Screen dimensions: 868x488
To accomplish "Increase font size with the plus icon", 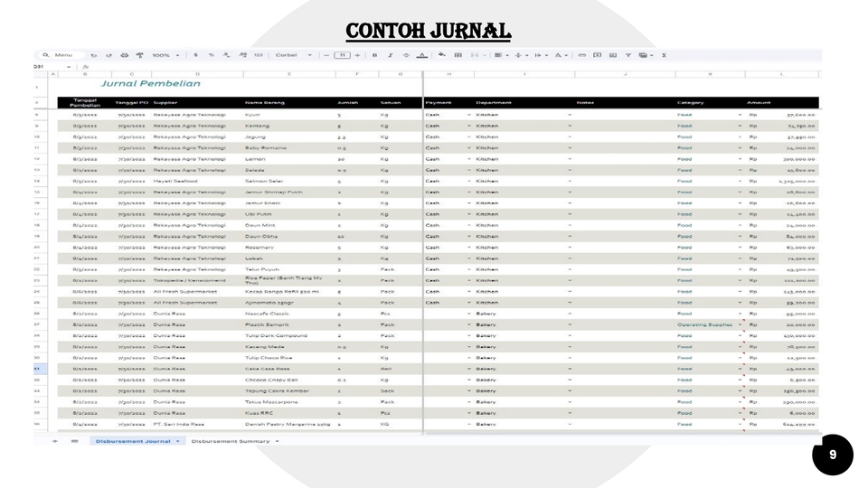I will pos(358,55).
